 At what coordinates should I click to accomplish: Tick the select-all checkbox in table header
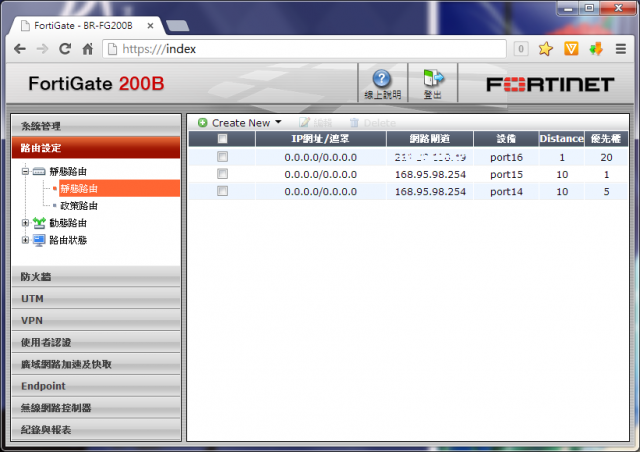pyautogui.click(x=222, y=139)
